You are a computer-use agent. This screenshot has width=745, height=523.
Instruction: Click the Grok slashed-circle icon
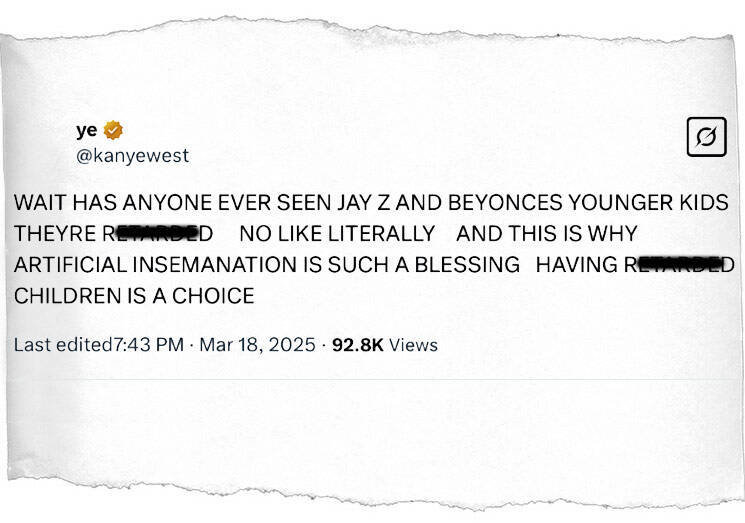coord(707,137)
